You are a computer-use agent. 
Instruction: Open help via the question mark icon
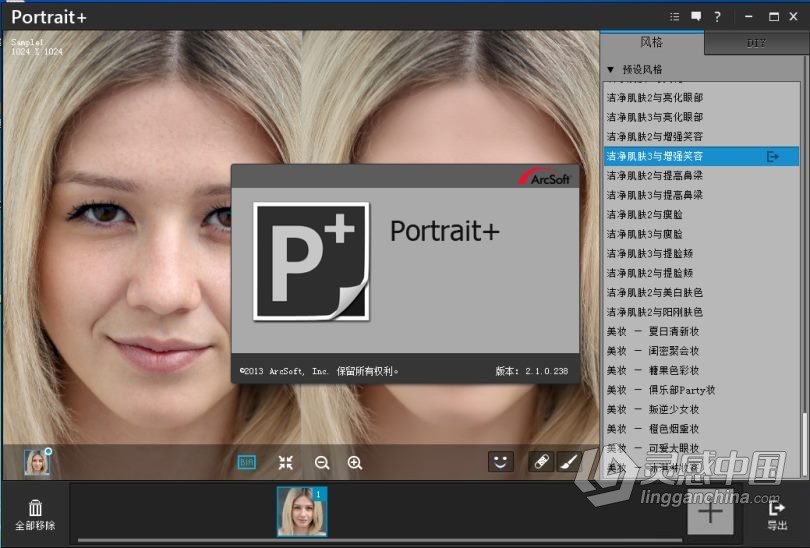pyautogui.click(x=717, y=17)
